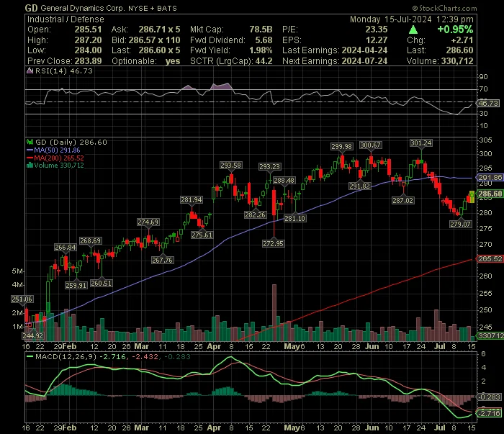Click the GD ticker symbol in header
The width and height of the screenshot is (504, 434).
pos(31,8)
